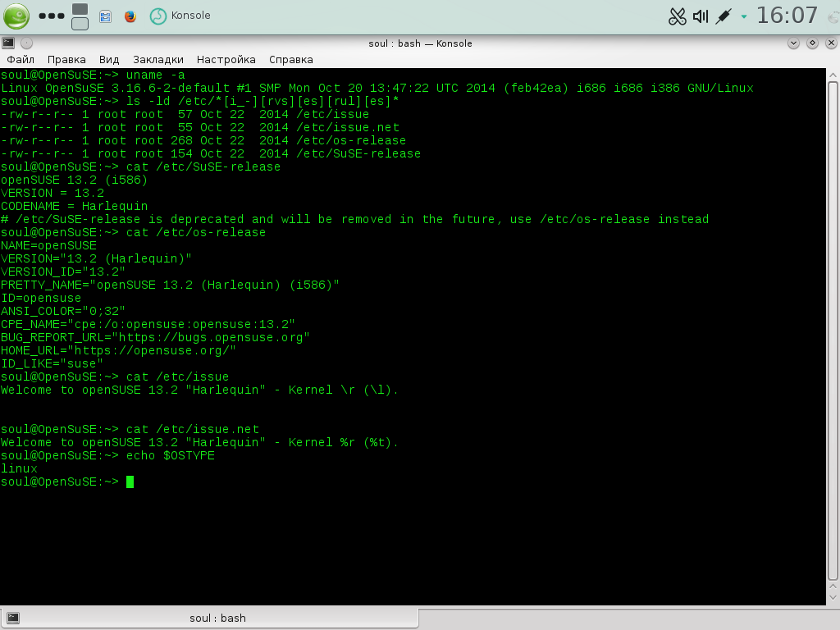This screenshot has width=840, height=630.
Task: Click the 'NAME=openSUSE' line
Action: (48, 246)
